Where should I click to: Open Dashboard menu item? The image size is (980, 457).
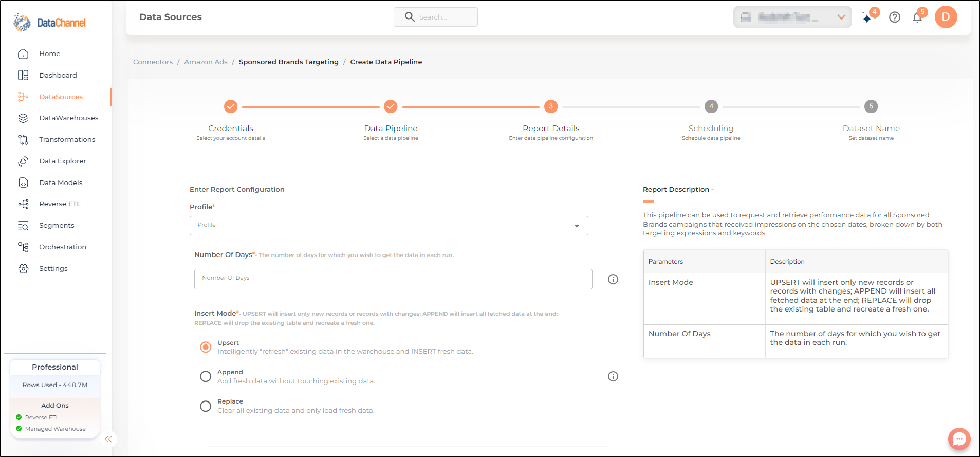tap(58, 75)
